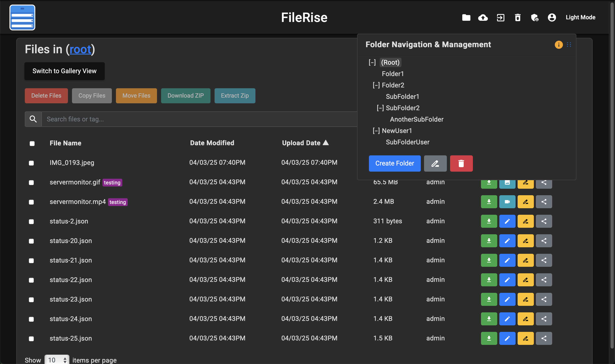Collapse the Folder2 tree node

click(x=376, y=85)
